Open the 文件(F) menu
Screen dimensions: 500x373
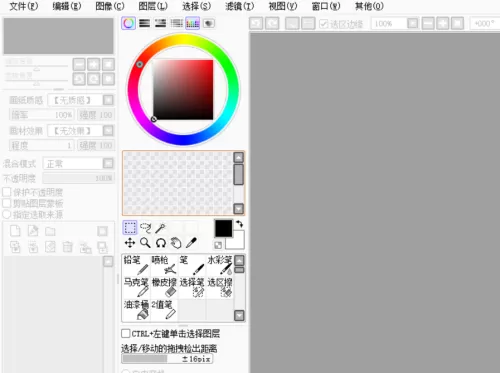23,6
